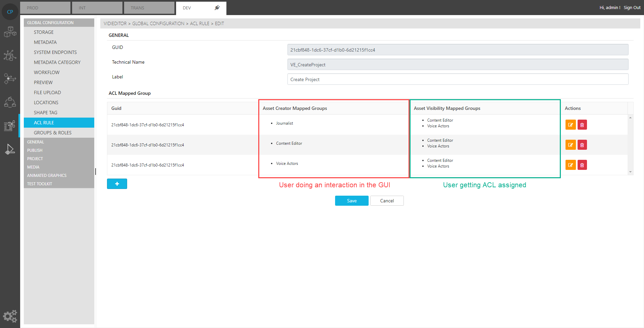Switch to the PROD environment tab
Viewport: 644px width, 328px height.
[x=45, y=8]
